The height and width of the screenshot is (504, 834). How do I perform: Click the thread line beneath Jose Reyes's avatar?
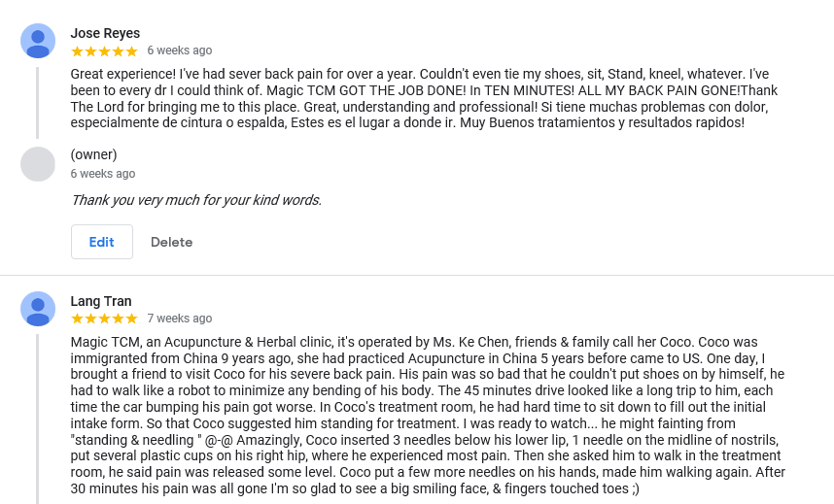38,102
